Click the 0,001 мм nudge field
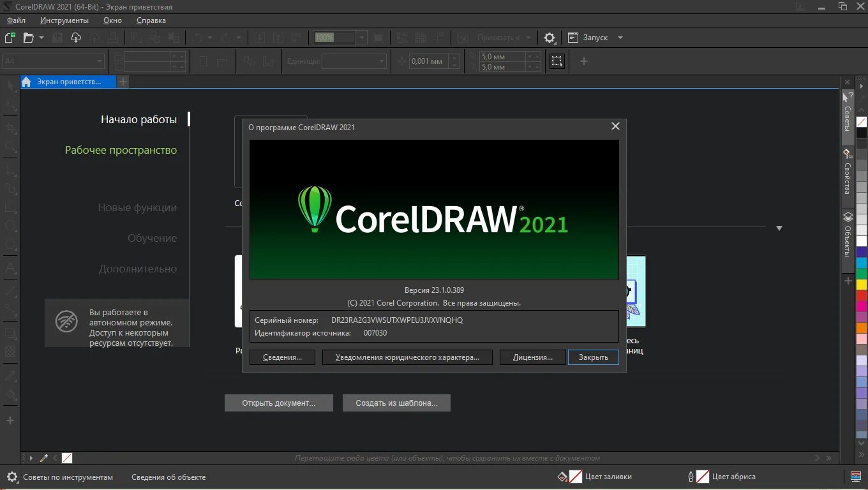The width and height of the screenshot is (868, 490). [x=428, y=61]
